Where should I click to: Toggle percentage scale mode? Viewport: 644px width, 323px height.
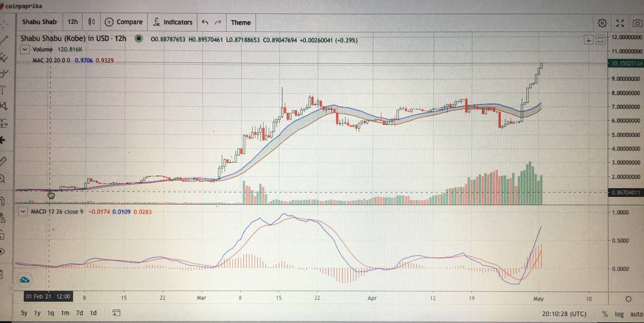[x=604, y=314]
